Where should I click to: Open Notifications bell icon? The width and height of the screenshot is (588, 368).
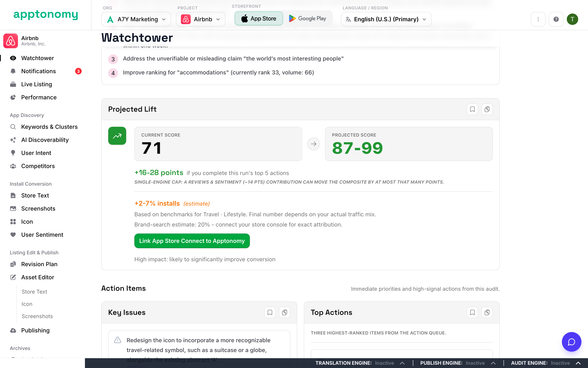pos(13,71)
